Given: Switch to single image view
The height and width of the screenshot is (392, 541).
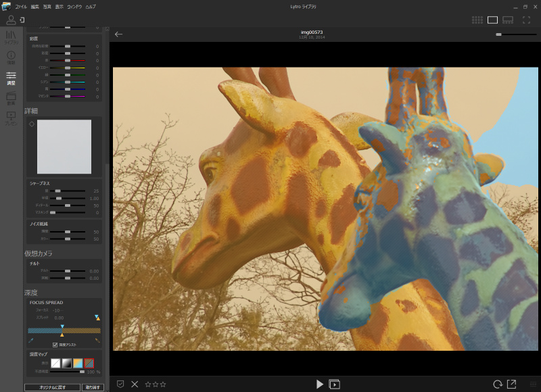Looking at the screenshot, I should pyautogui.click(x=492, y=20).
